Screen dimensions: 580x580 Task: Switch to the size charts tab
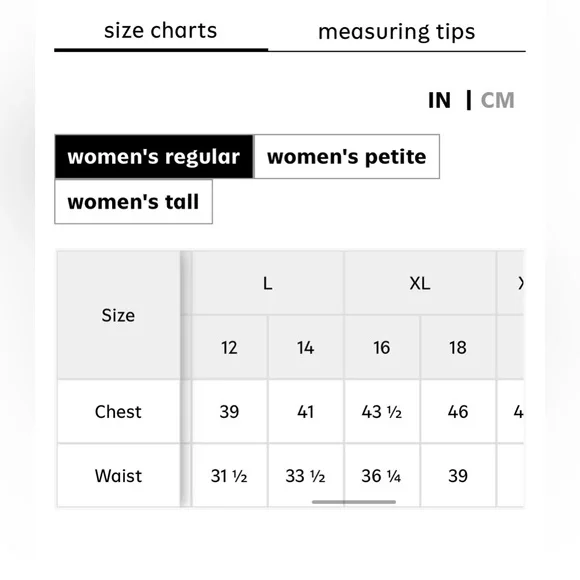pos(161,31)
